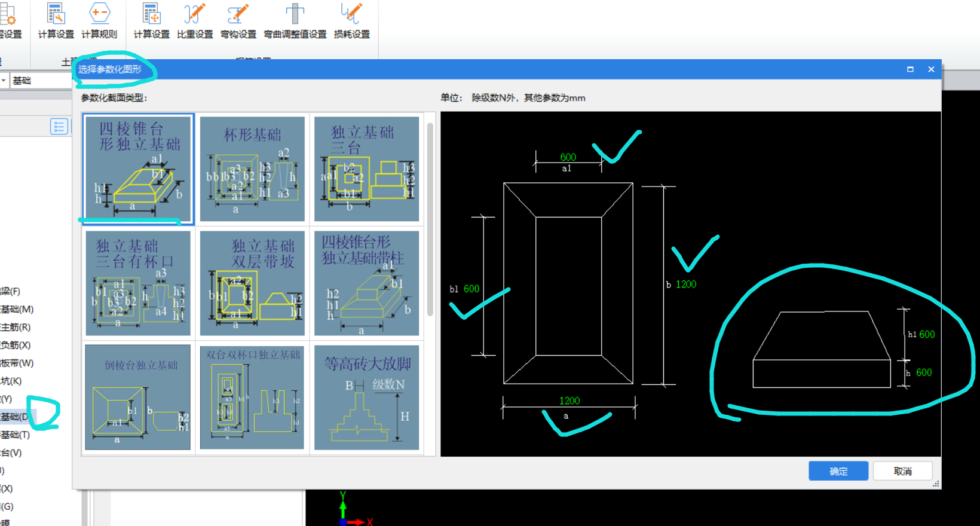Open 比重设置 tool
This screenshot has width=980, height=526.
[x=195, y=22]
